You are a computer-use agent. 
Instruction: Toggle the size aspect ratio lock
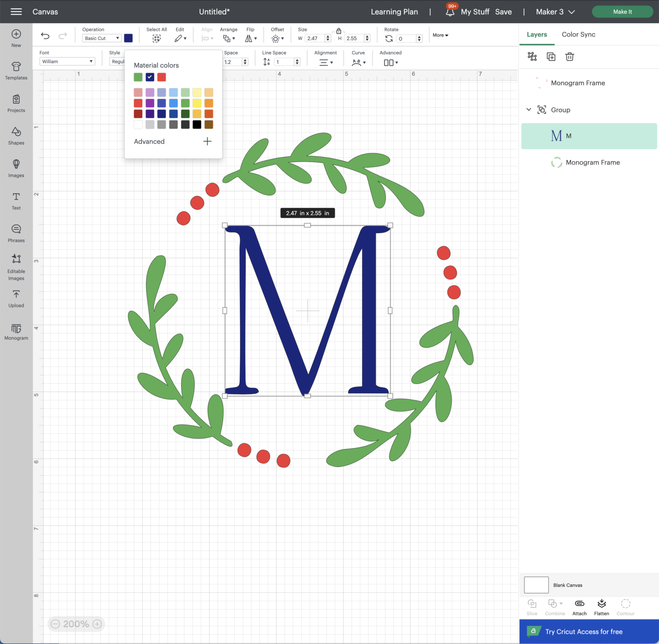coord(339,31)
